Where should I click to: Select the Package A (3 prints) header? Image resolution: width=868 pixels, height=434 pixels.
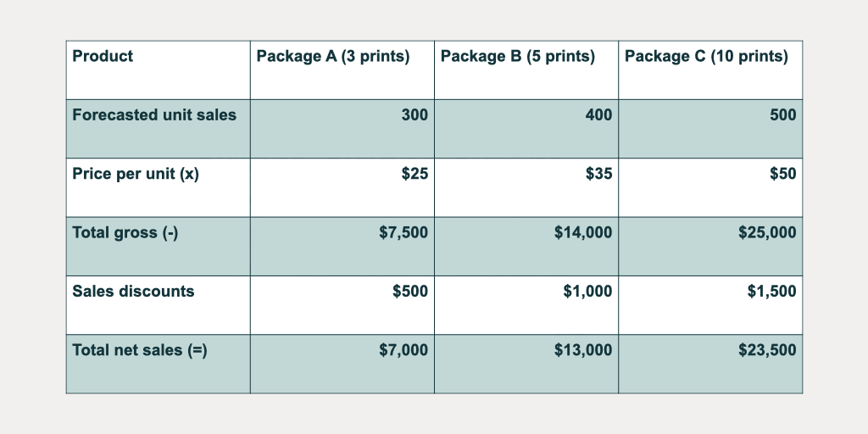tap(333, 57)
